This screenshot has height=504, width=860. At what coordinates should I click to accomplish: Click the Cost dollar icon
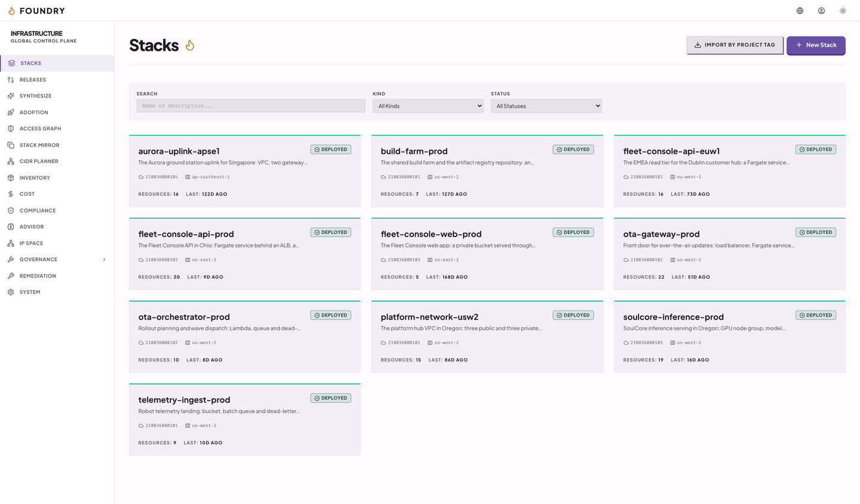click(11, 194)
